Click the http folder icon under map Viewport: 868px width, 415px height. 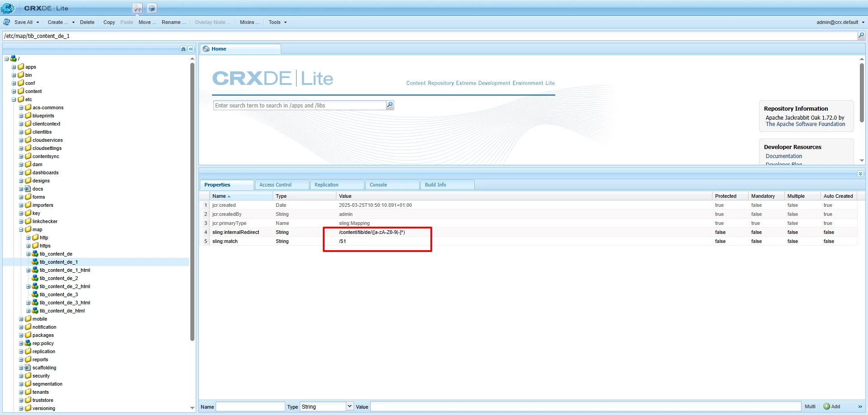tap(35, 238)
